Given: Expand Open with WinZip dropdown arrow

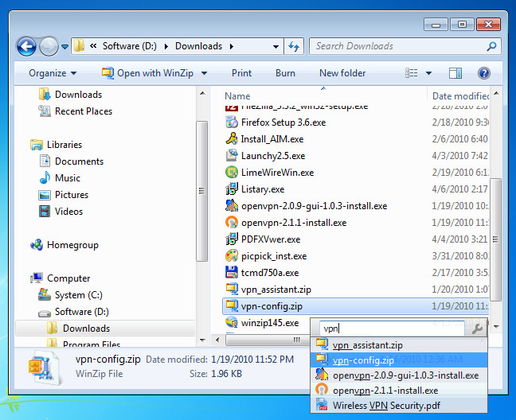Looking at the screenshot, I should click(204, 73).
